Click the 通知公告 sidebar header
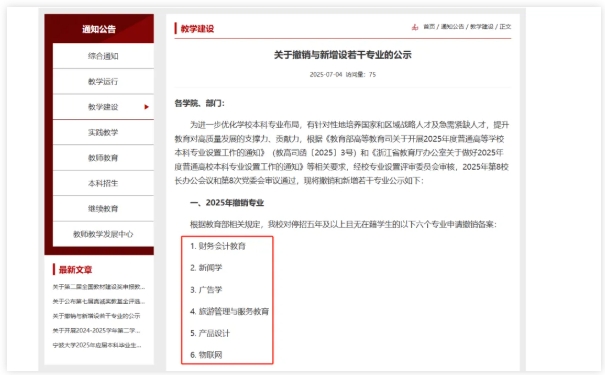The height and width of the screenshot is (375, 605). tap(99, 29)
